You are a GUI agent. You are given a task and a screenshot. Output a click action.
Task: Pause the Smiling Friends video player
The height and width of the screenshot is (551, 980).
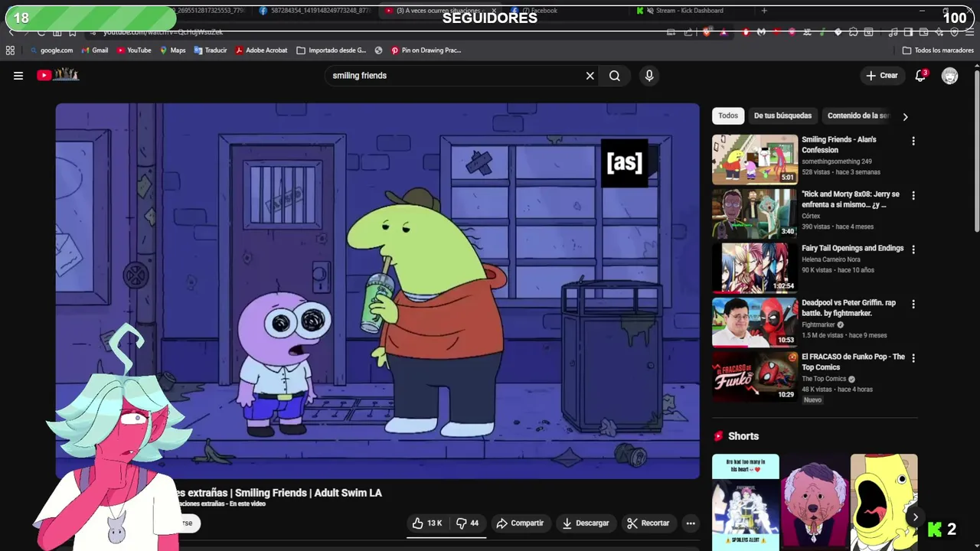pyautogui.click(x=377, y=291)
